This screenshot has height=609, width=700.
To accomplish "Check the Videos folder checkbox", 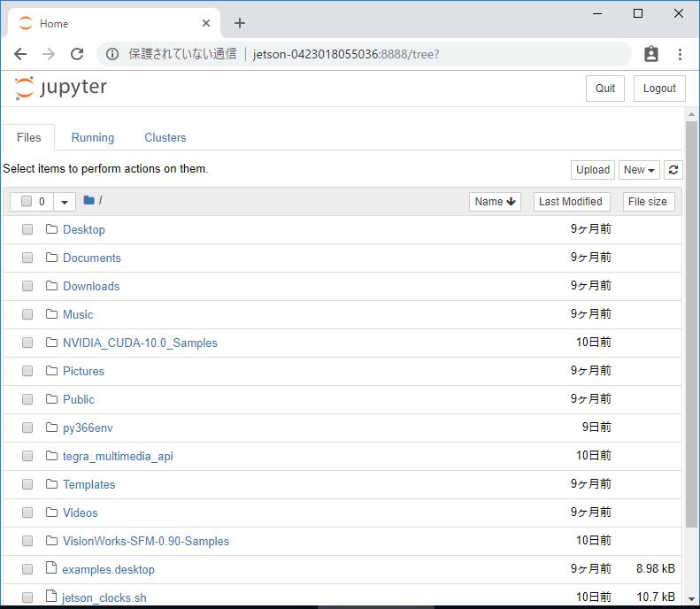I will click(27, 513).
